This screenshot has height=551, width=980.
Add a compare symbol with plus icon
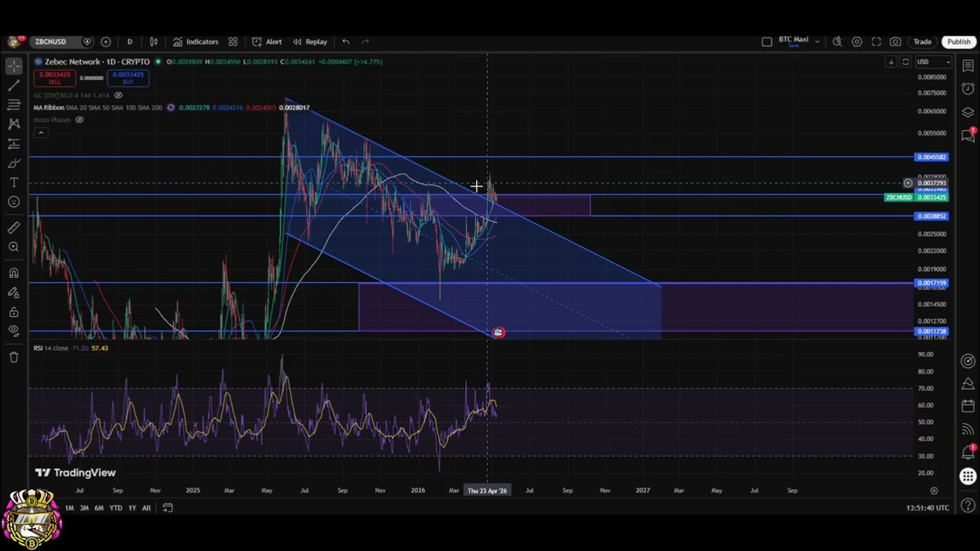click(x=106, y=41)
